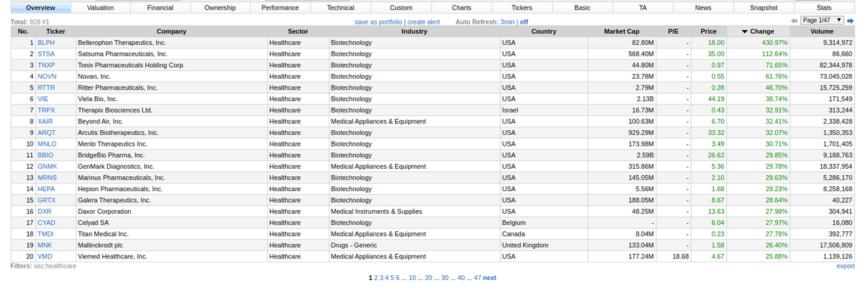Sort table by Industry column
This screenshot has height=303, width=868.
click(414, 31)
